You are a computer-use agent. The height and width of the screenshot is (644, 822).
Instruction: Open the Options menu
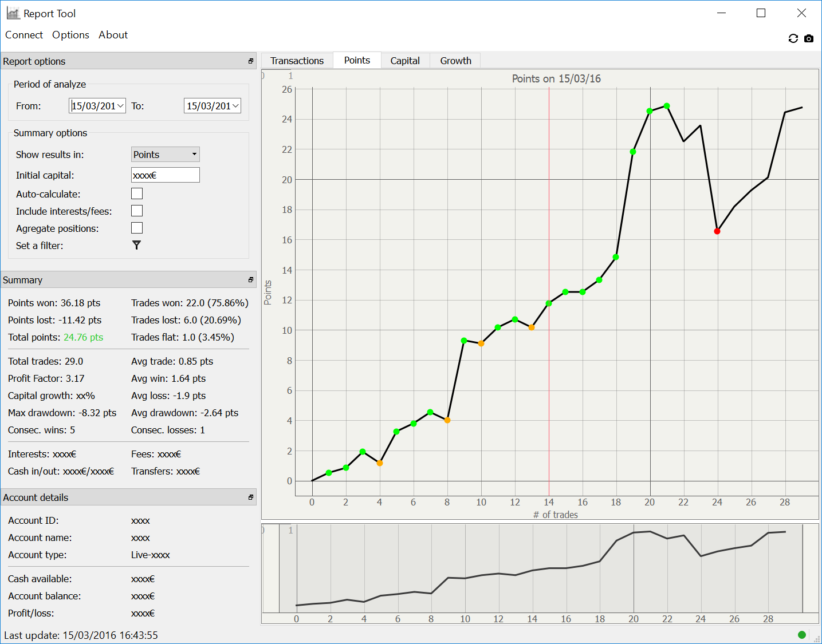[70, 35]
